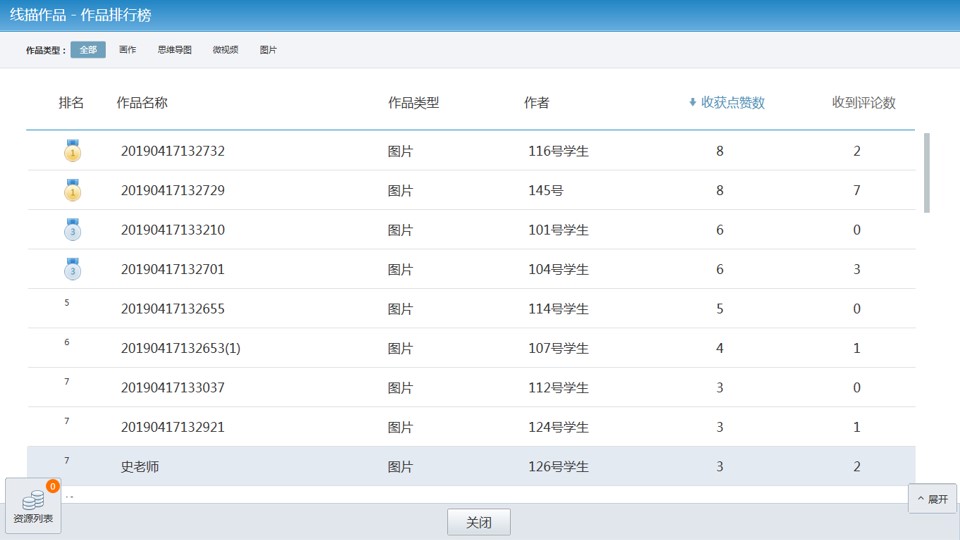
Task: Open work 20190417132701
Action: point(173,269)
